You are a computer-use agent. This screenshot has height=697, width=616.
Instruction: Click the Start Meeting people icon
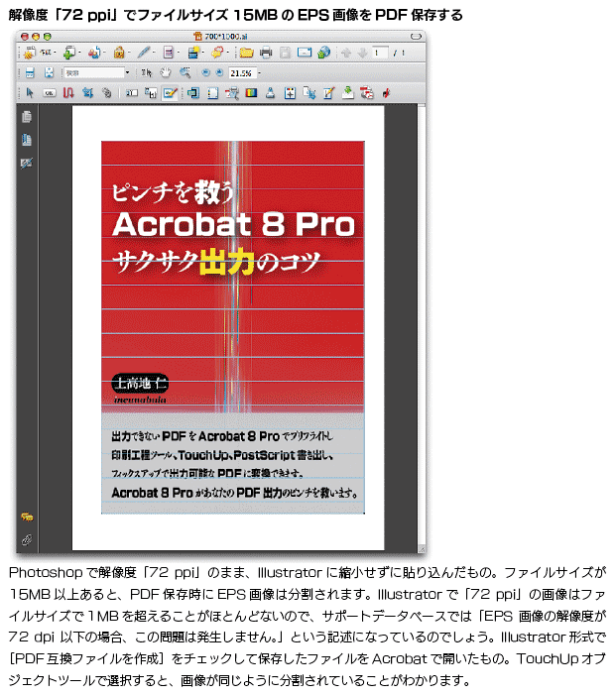tap(93, 53)
